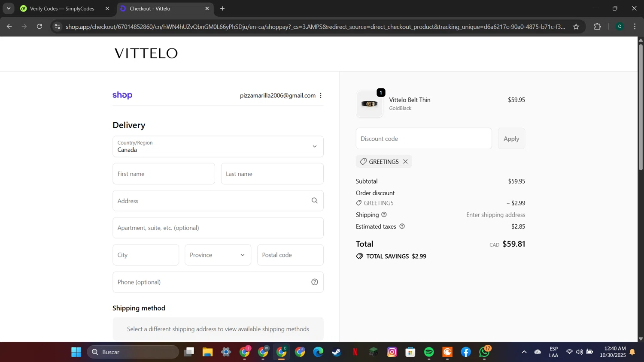Click the browser address bar URL
Image resolution: width=644 pixels, height=362 pixels.
coord(316,27)
